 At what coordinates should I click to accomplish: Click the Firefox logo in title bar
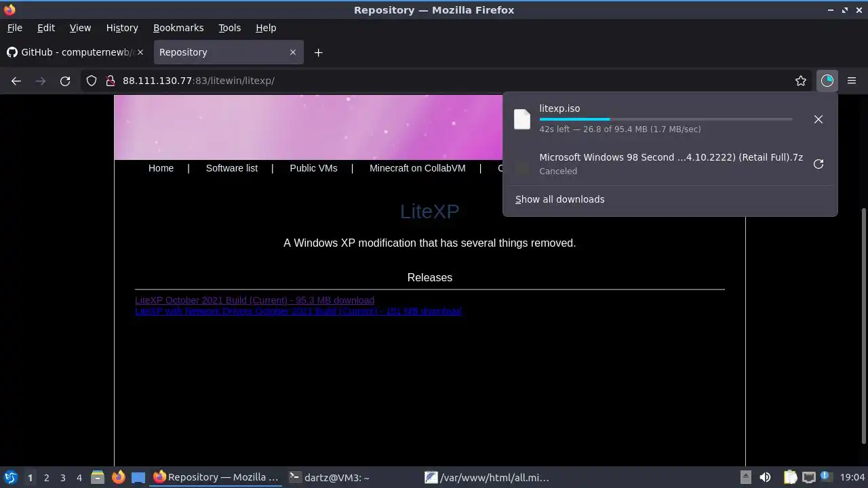click(9, 10)
